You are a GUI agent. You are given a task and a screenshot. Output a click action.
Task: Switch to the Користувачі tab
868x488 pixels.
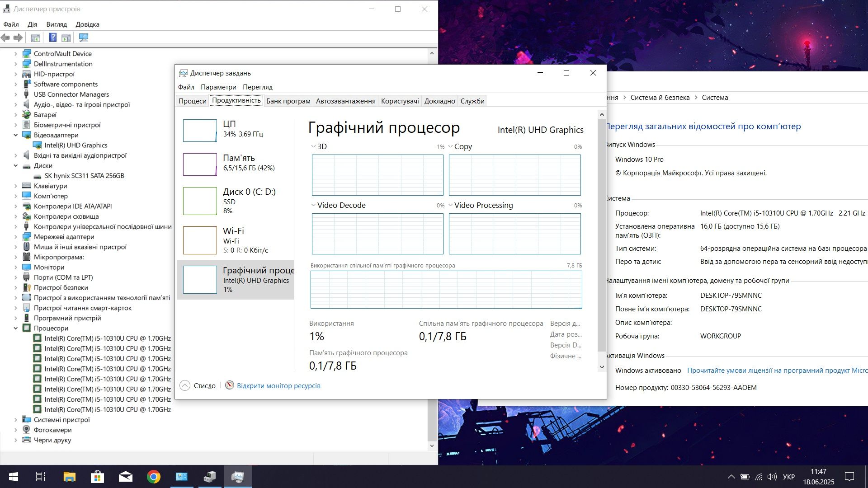tap(400, 101)
